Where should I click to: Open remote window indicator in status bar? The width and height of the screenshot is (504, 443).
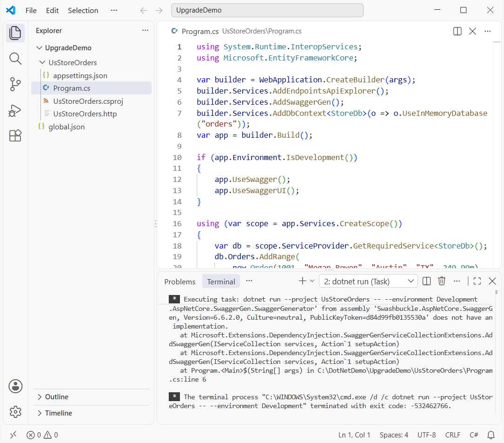[13, 435]
